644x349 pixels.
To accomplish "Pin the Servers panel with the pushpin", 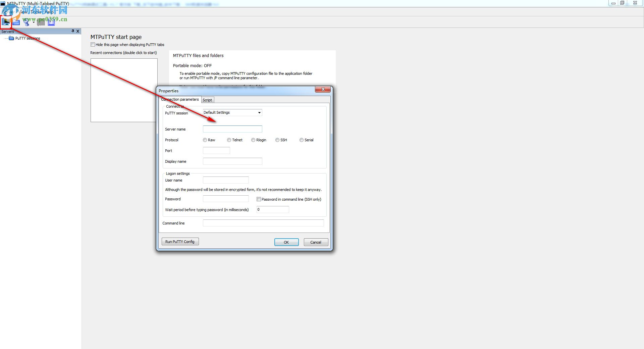I will [73, 31].
